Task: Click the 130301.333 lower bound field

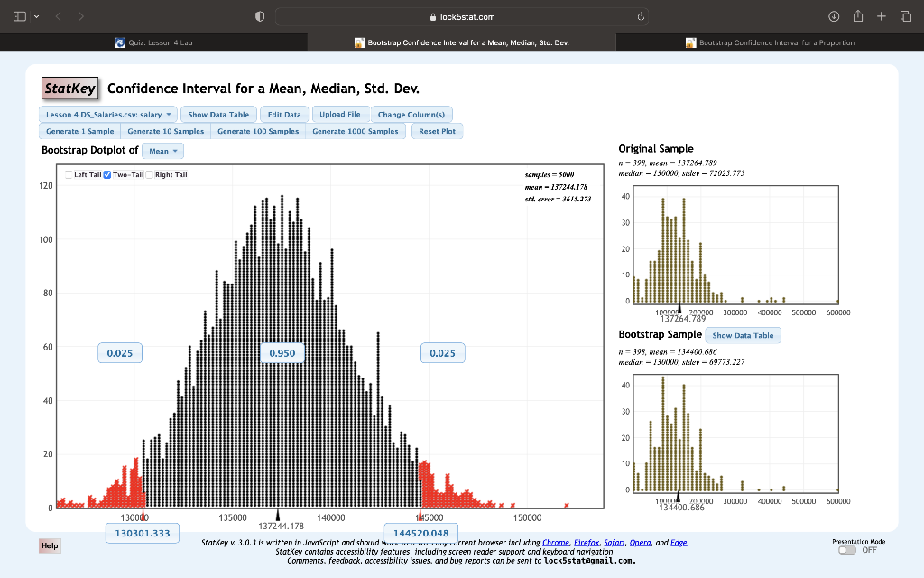Action: point(142,534)
